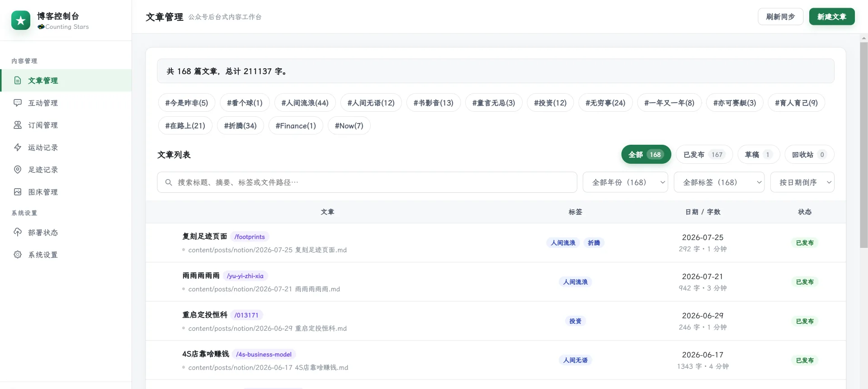Open 图床管理 in the sidebar
The height and width of the screenshot is (389, 868).
66,192
